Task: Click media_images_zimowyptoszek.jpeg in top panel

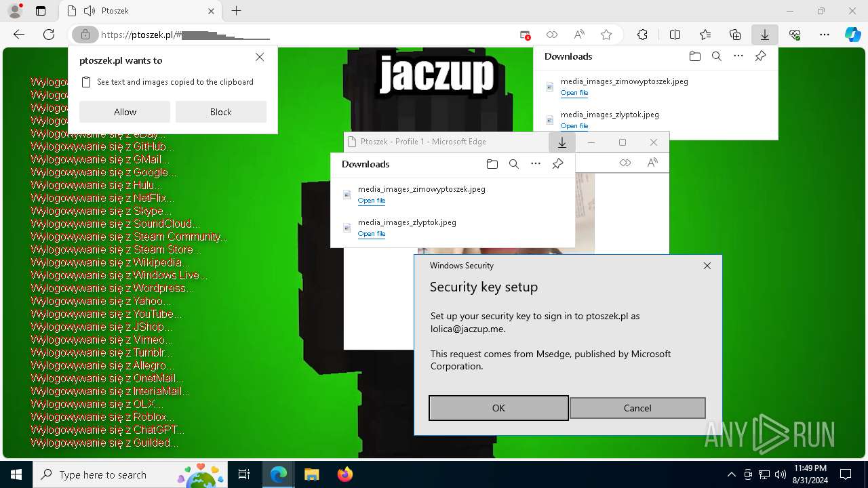Action: [625, 81]
